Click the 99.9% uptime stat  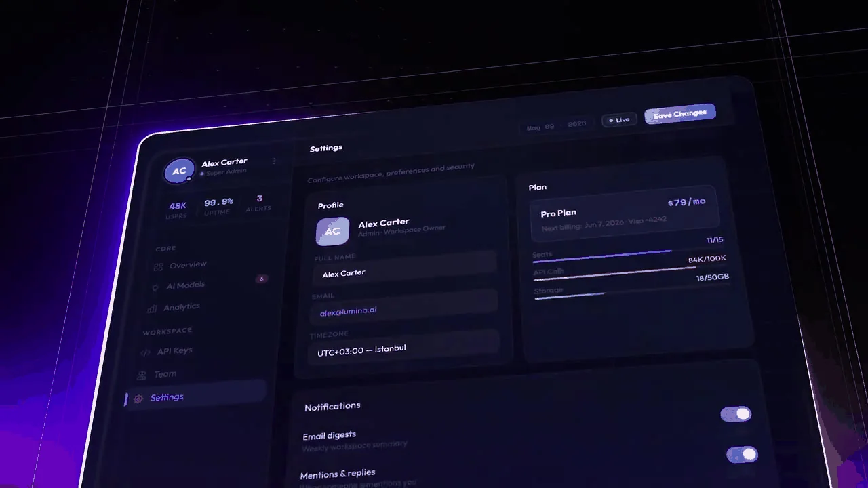(218, 206)
